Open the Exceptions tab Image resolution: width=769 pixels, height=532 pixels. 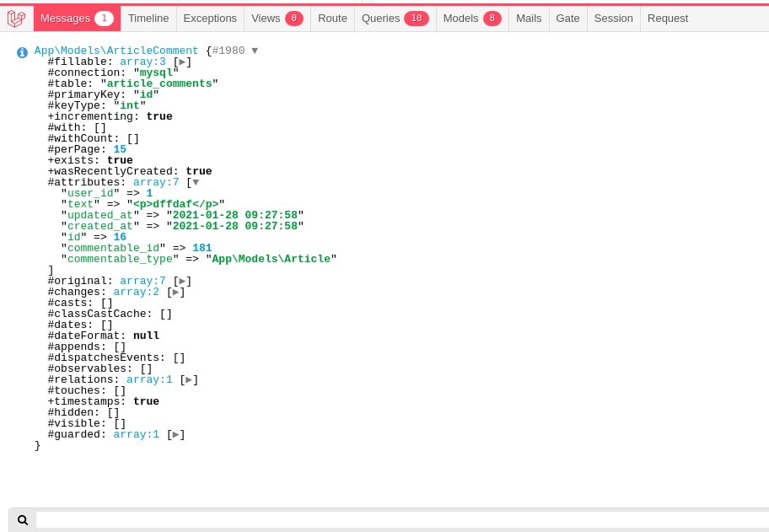pyautogui.click(x=210, y=19)
